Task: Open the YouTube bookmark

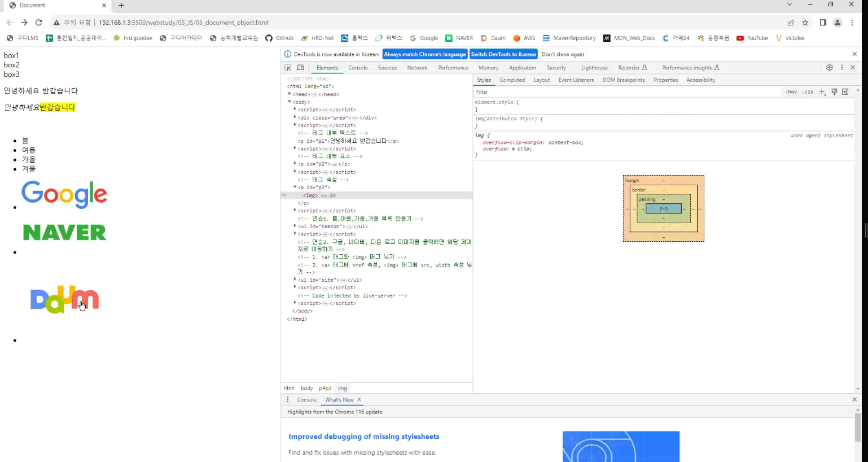Action: tap(752, 38)
